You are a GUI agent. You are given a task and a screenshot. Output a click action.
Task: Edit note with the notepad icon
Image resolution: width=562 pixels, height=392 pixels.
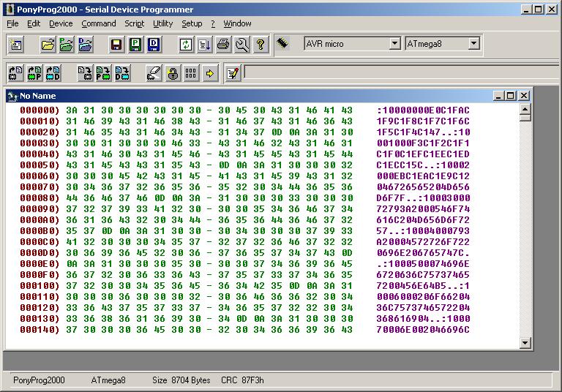click(233, 73)
